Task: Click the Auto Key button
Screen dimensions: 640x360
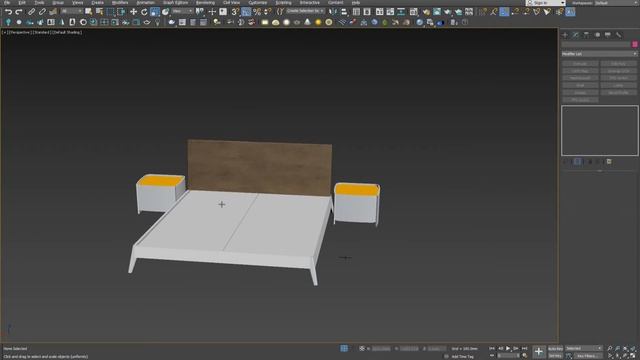Action: 555,349
